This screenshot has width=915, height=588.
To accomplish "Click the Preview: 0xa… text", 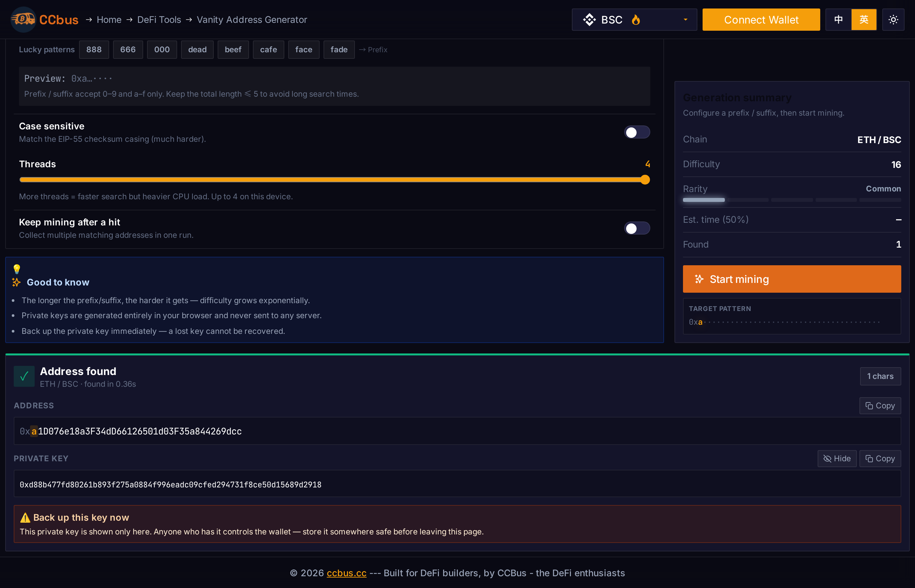I will [68, 79].
